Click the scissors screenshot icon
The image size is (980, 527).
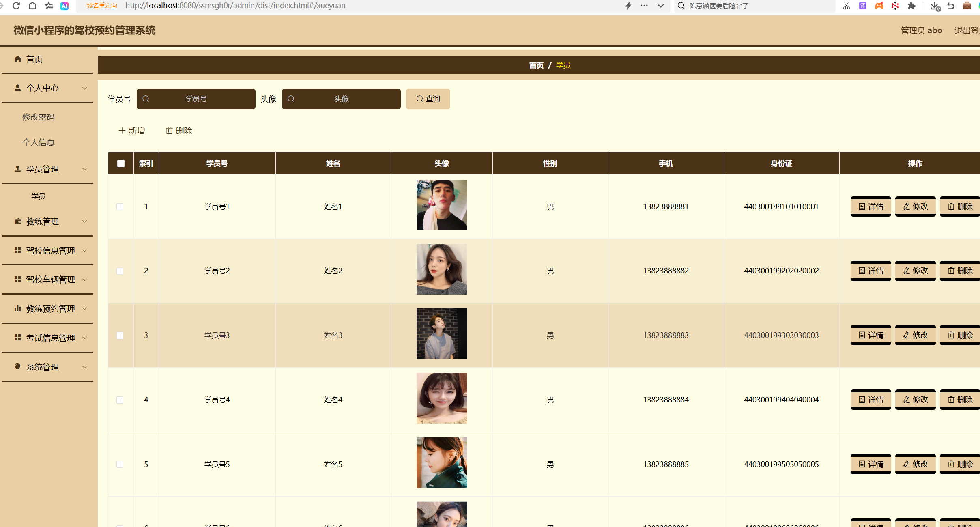point(846,6)
